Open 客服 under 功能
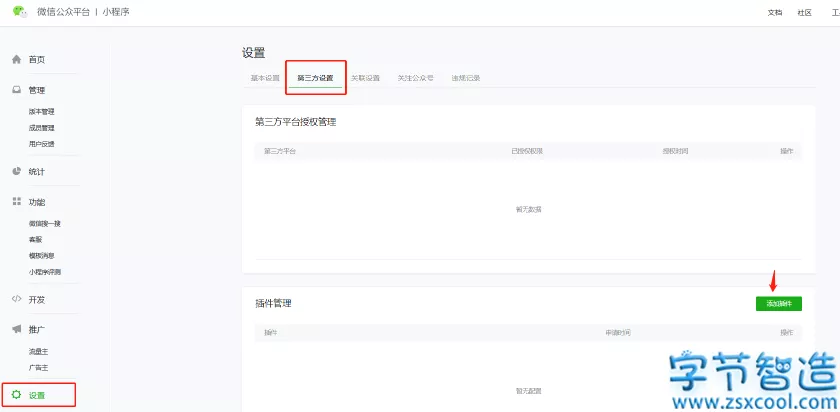The image size is (840, 412). pos(35,239)
